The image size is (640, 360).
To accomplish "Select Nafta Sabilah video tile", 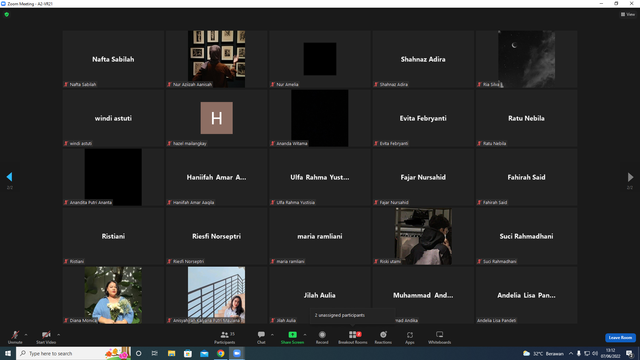I will [113, 59].
